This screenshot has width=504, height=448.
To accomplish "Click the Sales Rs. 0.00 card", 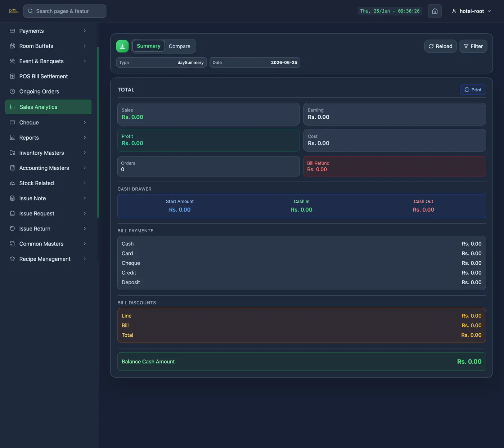I will tap(208, 114).
